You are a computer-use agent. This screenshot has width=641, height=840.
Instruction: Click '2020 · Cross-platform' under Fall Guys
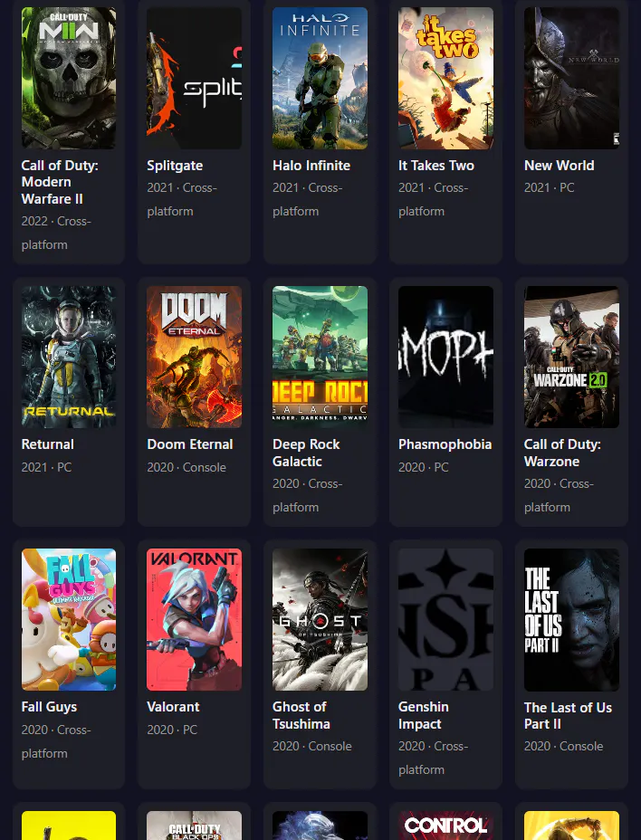point(56,741)
